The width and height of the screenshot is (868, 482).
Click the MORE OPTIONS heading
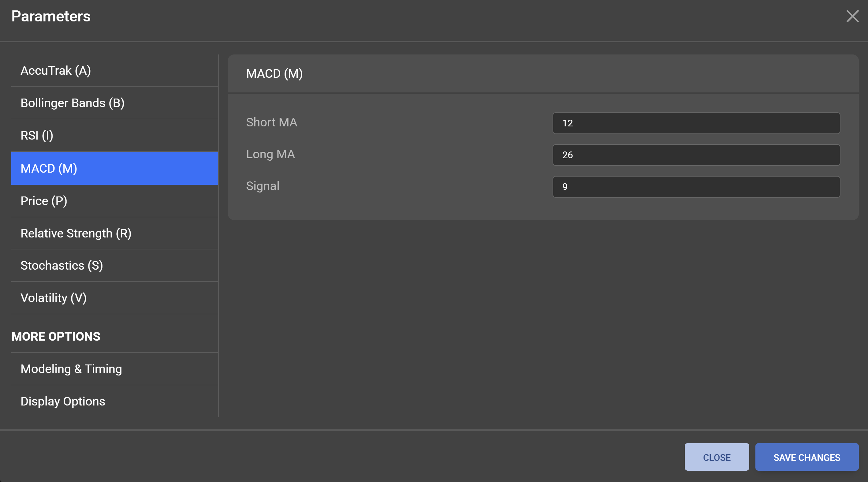tap(56, 336)
